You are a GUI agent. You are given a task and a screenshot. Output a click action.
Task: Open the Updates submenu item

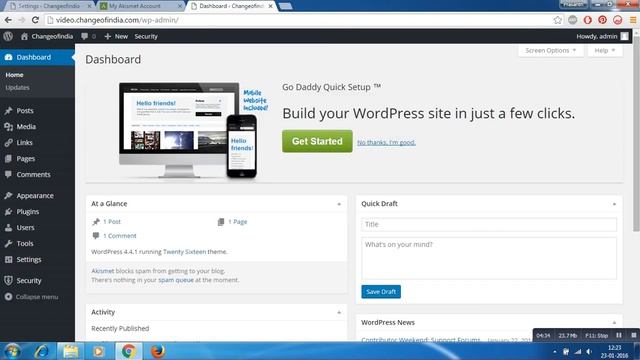pyautogui.click(x=17, y=88)
